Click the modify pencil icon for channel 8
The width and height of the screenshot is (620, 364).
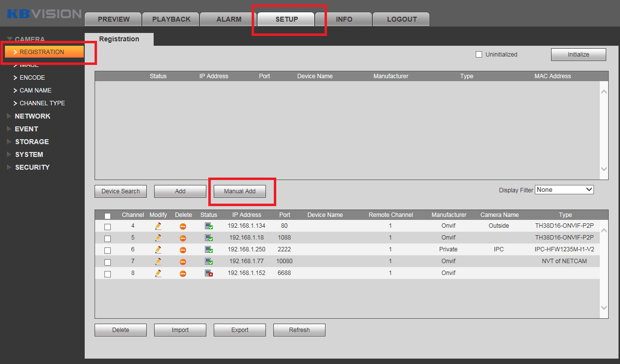158,273
